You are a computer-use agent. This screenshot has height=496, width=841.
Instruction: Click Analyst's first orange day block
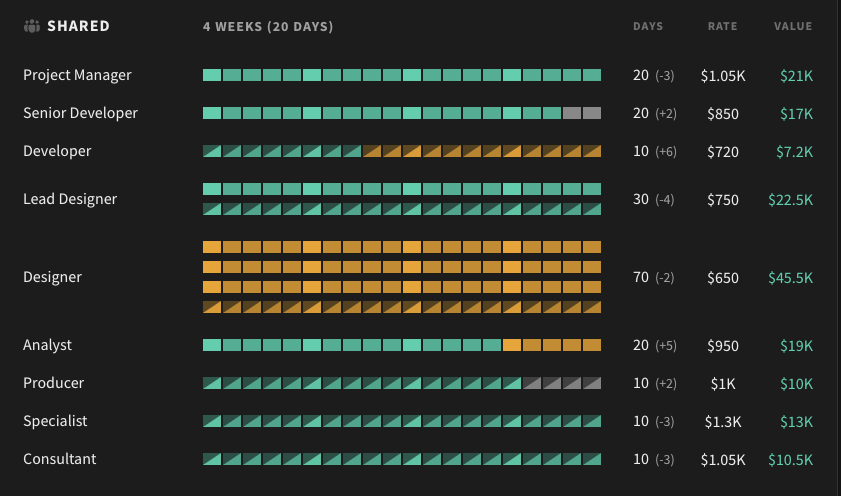click(x=512, y=345)
